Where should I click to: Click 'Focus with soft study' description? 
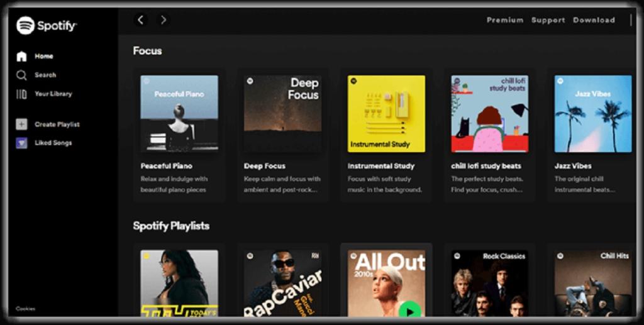(x=379, y=179)
